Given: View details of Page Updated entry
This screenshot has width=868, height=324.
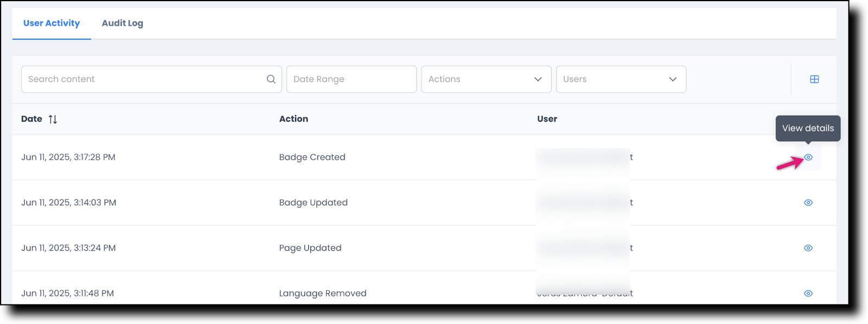Looking at the screenshot, I should (x=808, y=248).
